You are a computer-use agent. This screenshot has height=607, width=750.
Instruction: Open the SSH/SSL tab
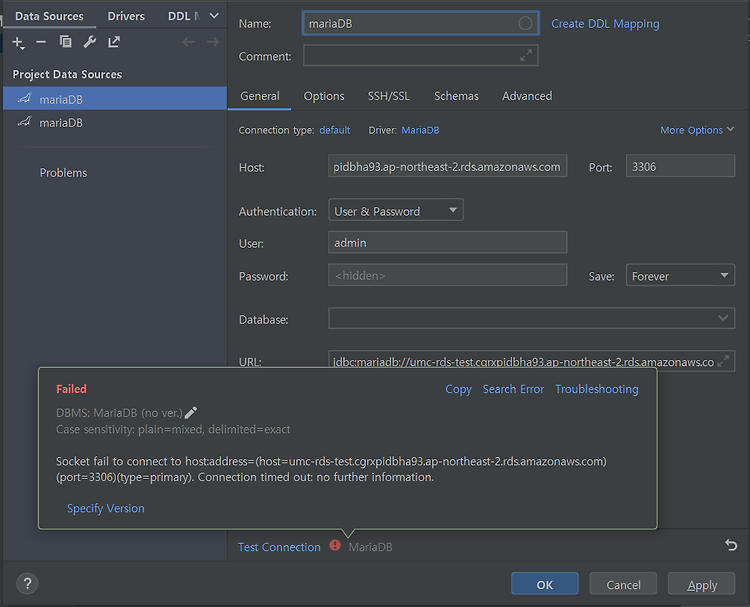click(x=388, y=96)
